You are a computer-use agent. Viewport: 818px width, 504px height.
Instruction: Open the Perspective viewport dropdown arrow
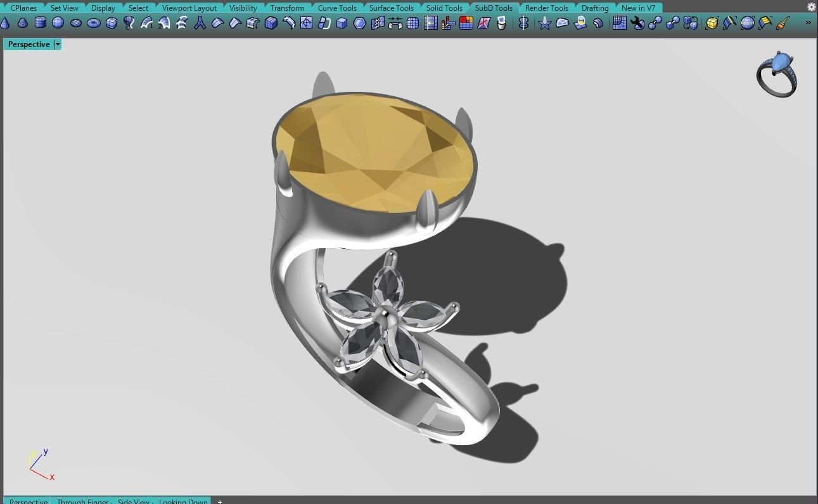click(58, 44)
